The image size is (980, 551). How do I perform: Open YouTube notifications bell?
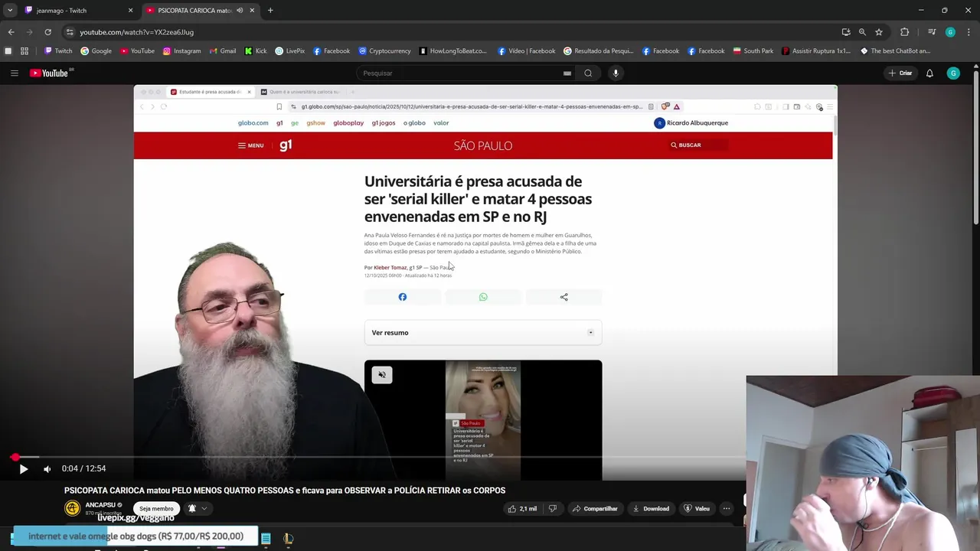coord(929,73)
